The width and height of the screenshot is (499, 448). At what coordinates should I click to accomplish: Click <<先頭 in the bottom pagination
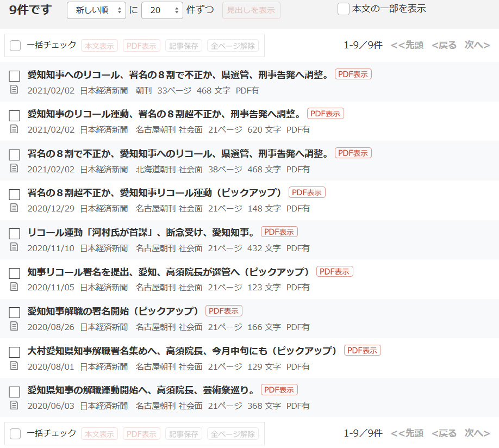(407, 433)
